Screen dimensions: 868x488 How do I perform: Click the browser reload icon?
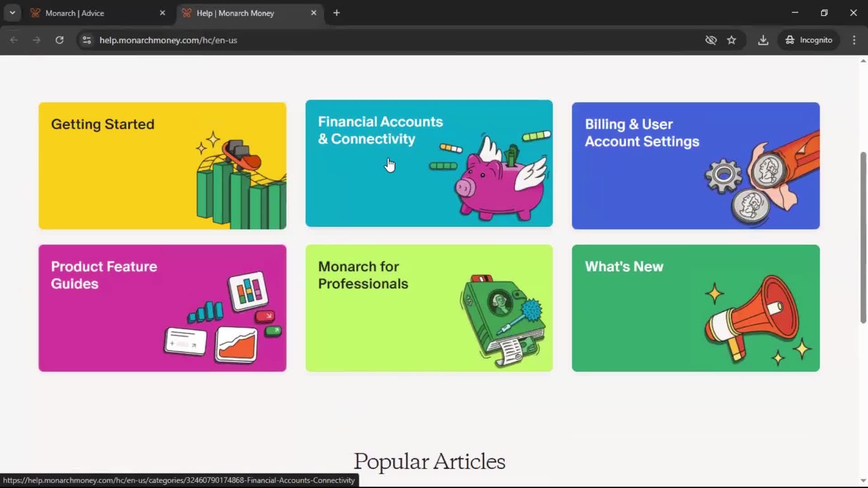(x=59, y=40)
